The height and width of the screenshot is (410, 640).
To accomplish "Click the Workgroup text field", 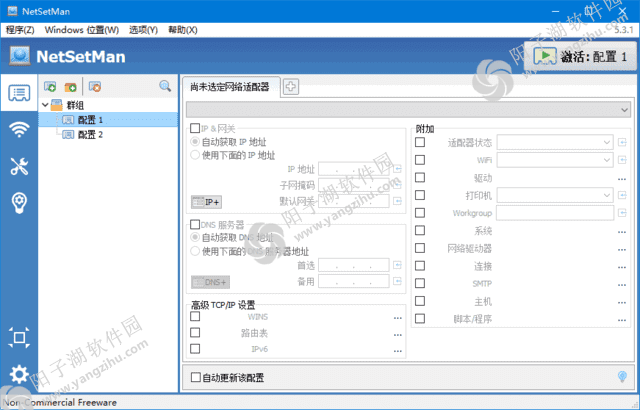I will (555, 213).
